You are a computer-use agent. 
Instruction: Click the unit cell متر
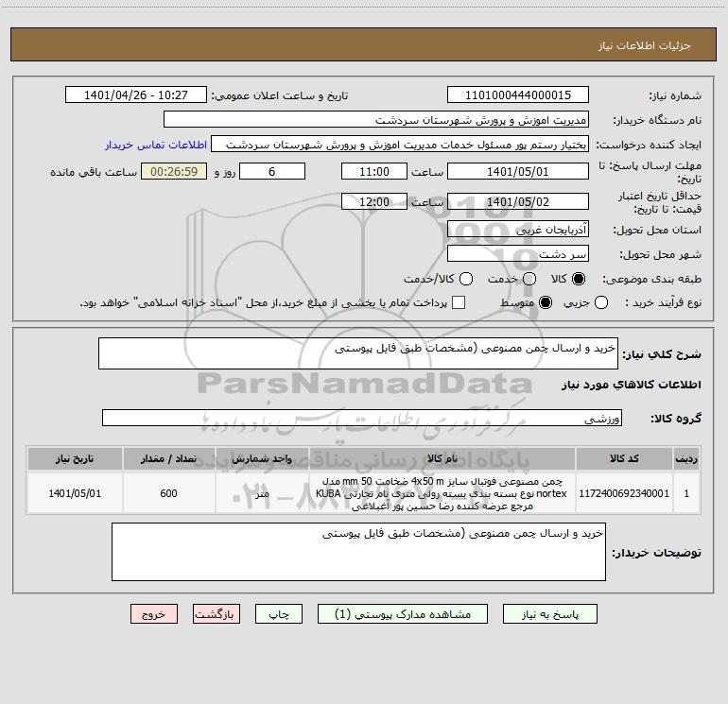[262, 493]
